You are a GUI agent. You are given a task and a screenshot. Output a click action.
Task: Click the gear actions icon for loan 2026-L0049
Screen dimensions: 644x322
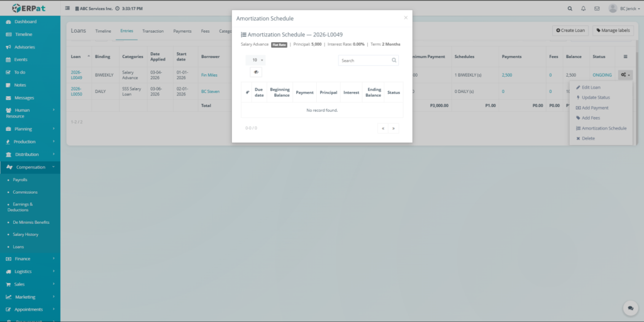[625, 75]
